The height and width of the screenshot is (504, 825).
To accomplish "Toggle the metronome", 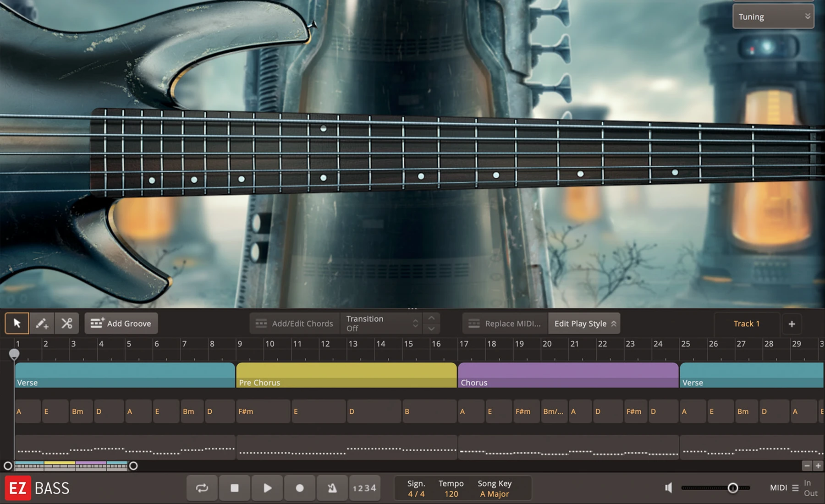I will tap(332, 488).
